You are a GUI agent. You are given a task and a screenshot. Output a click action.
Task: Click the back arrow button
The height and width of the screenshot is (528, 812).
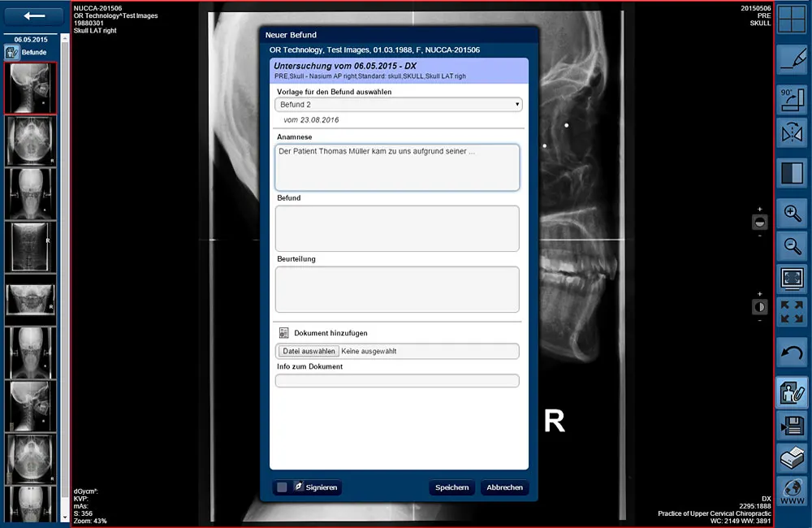point(34,15)
